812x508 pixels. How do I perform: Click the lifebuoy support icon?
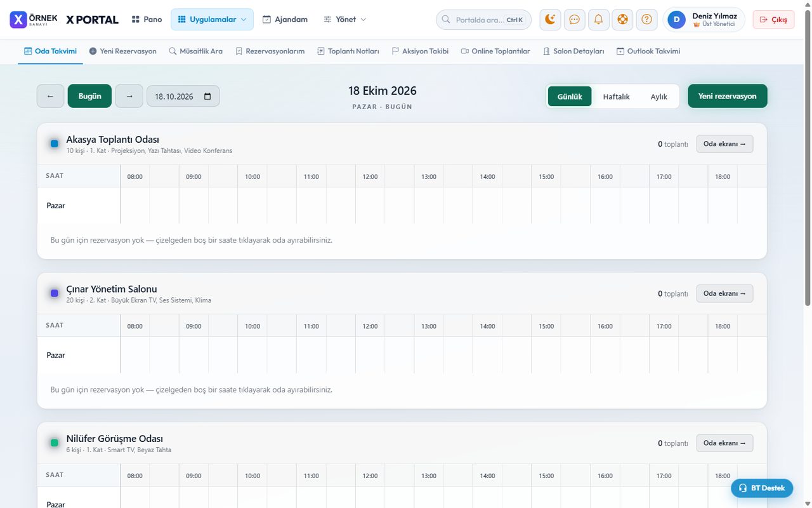pyautogui.click(x=622, y=20)
